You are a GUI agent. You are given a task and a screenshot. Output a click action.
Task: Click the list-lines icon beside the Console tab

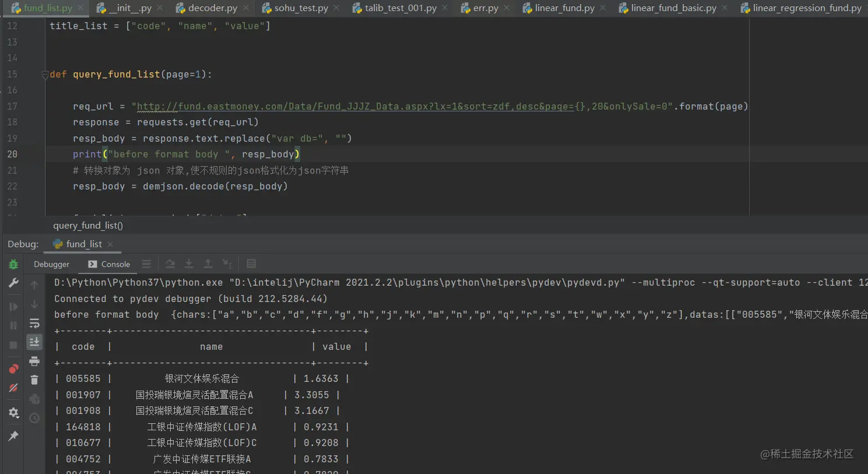tap(146, 264)
